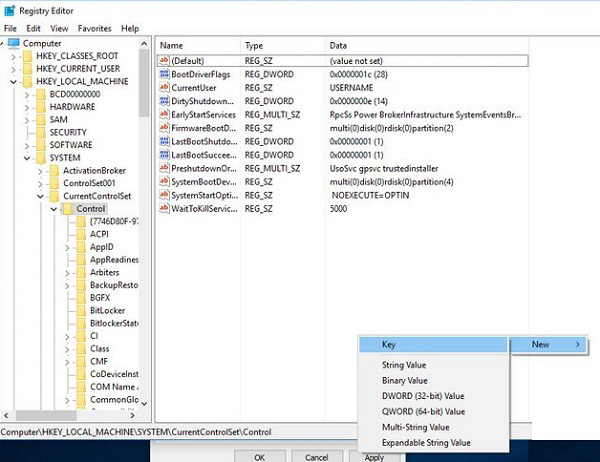Collapse the SYSTEM key
Screen dimensions: 600x462
[27, 158]
